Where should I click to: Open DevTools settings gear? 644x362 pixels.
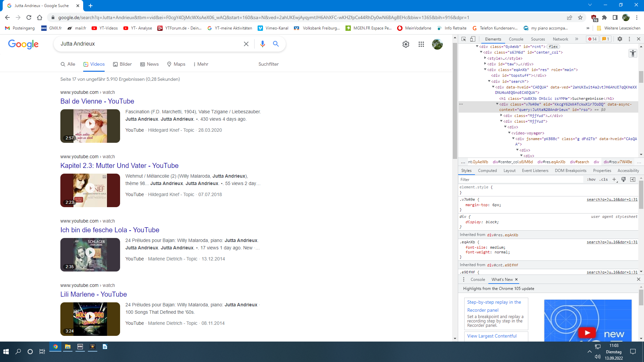point(620,39)
